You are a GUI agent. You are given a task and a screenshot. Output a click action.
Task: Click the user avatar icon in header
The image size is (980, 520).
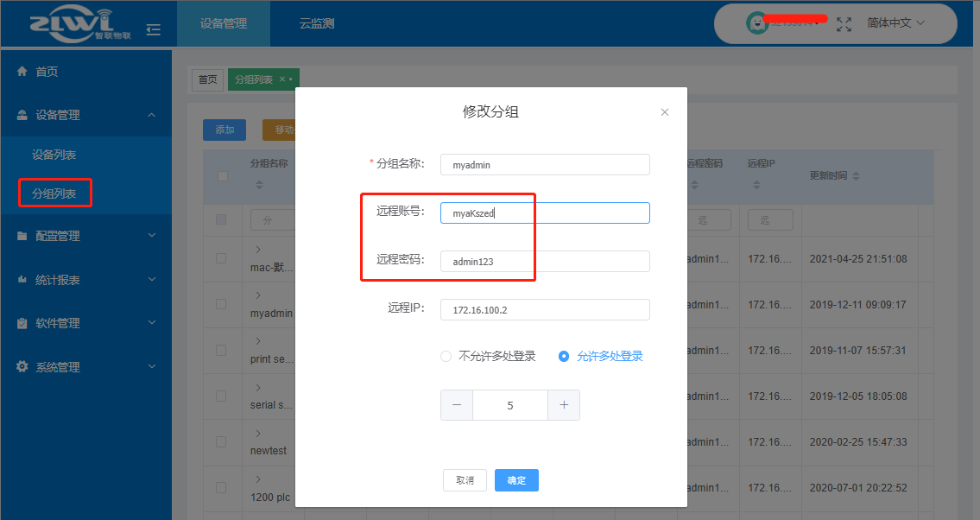(756, 23)
